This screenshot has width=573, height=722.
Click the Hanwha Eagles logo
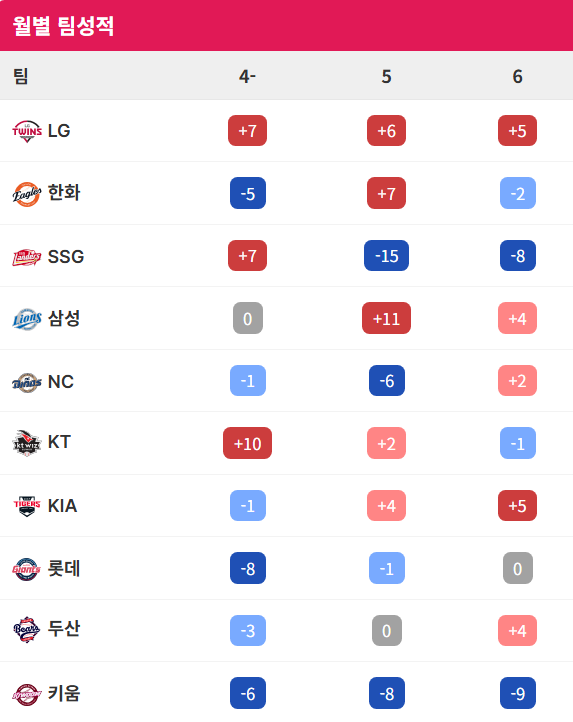click(x=27, y=194)
